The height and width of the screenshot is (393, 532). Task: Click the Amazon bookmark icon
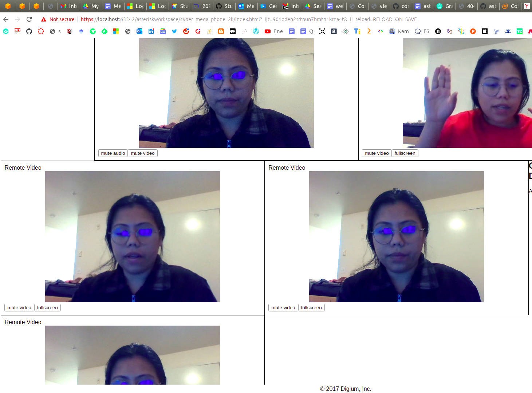(334, 31)
